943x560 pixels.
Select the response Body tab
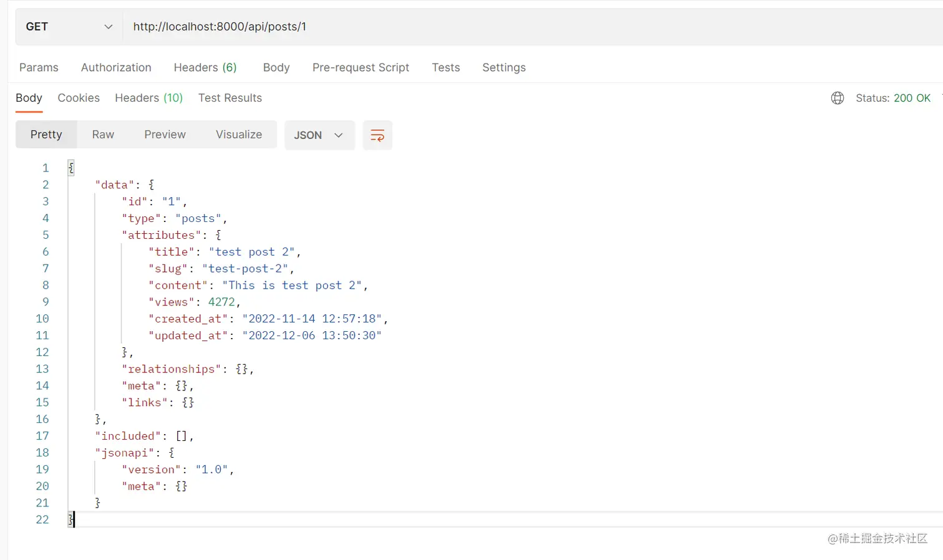[29, 98]
